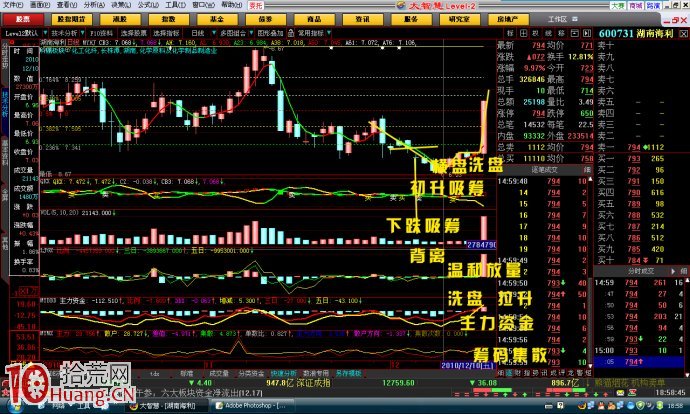Click the 移 chart toolbar icon
This screenshot has height=414, width=690.
pos(561,33)
